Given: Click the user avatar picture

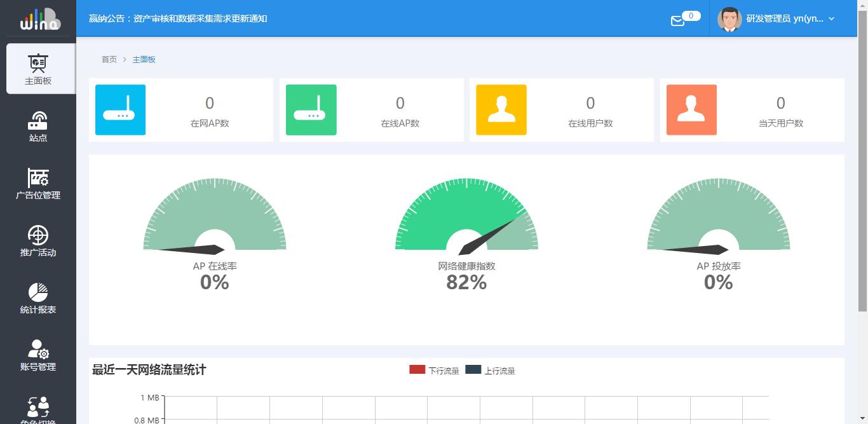Looking at the screenshot, I should click(x=729, y=19).
